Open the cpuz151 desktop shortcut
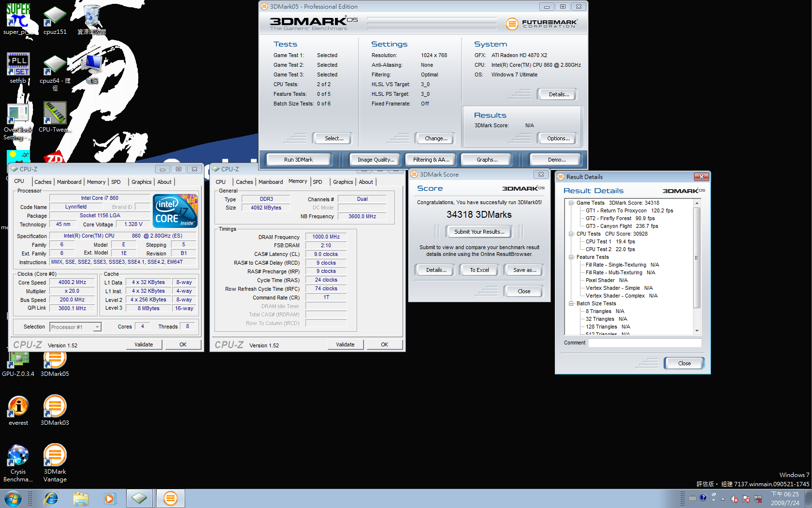812x508 pixels. coord(55,17)
